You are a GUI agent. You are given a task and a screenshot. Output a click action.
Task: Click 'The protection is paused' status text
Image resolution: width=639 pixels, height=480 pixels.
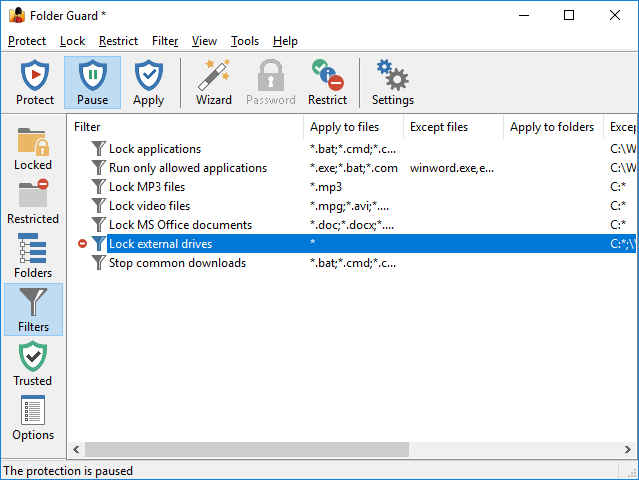[x=68, y=471]
